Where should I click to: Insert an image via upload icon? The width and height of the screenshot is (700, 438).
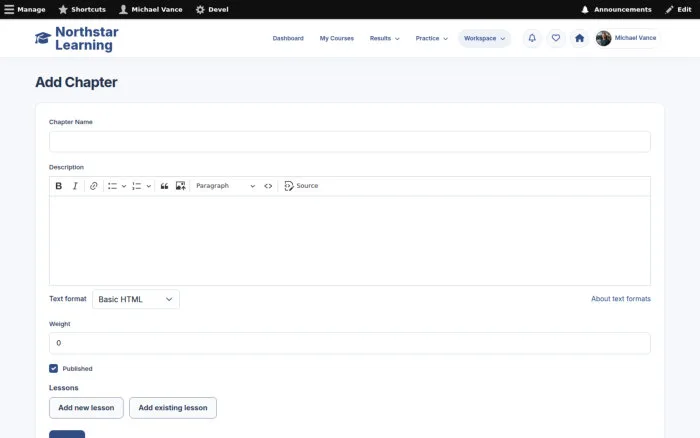[180, 186]
